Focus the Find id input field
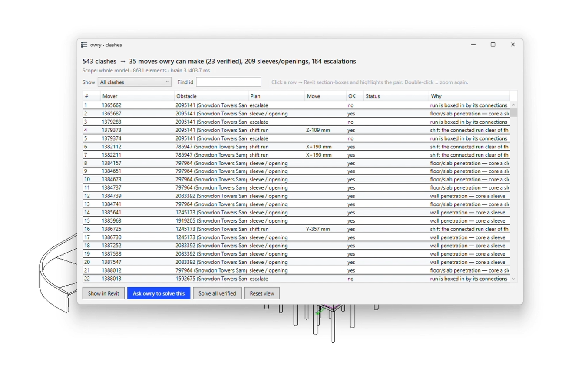This screenshot has height=368, width=588. click(228, 82)
